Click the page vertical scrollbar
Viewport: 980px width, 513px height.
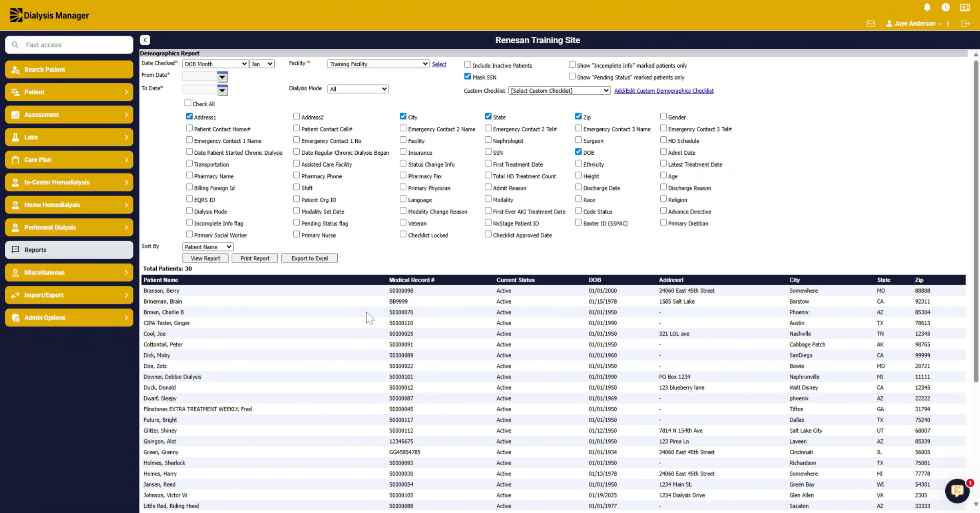click(x=976, y=220)
